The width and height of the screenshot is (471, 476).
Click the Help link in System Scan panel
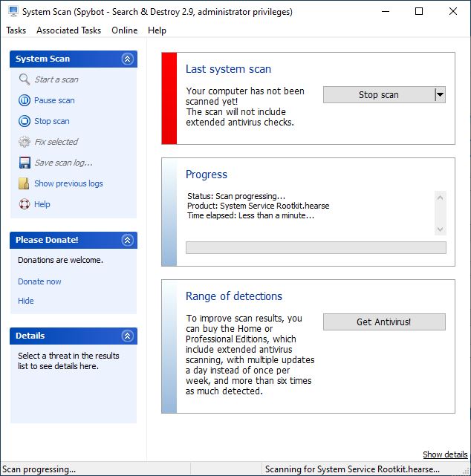pos(42,204)
